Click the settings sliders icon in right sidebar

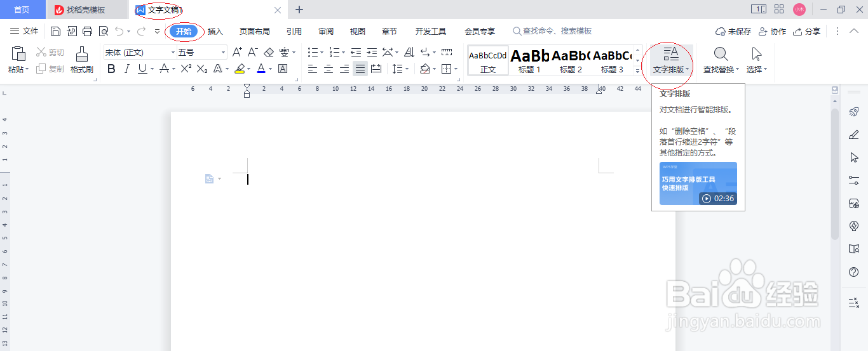point(854,180)
